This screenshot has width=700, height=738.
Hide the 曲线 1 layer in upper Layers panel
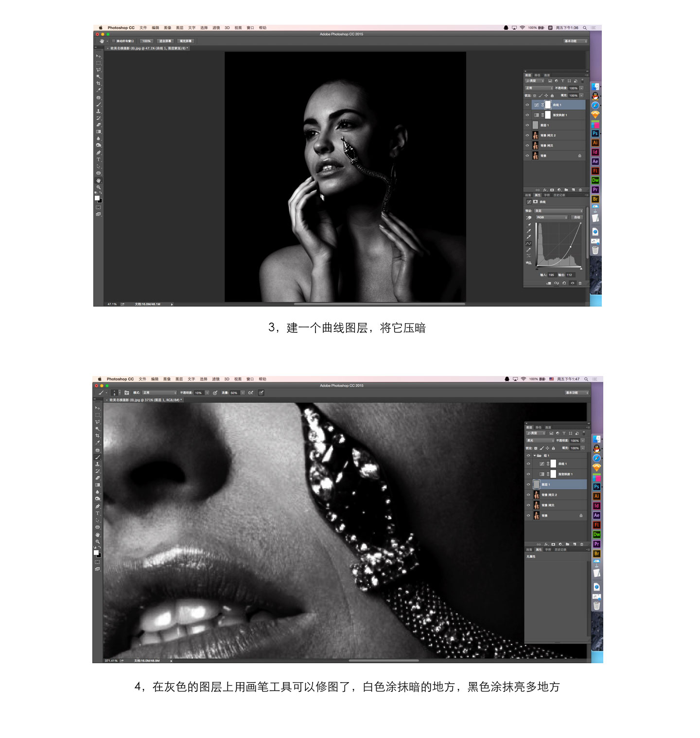pos(527,105)
